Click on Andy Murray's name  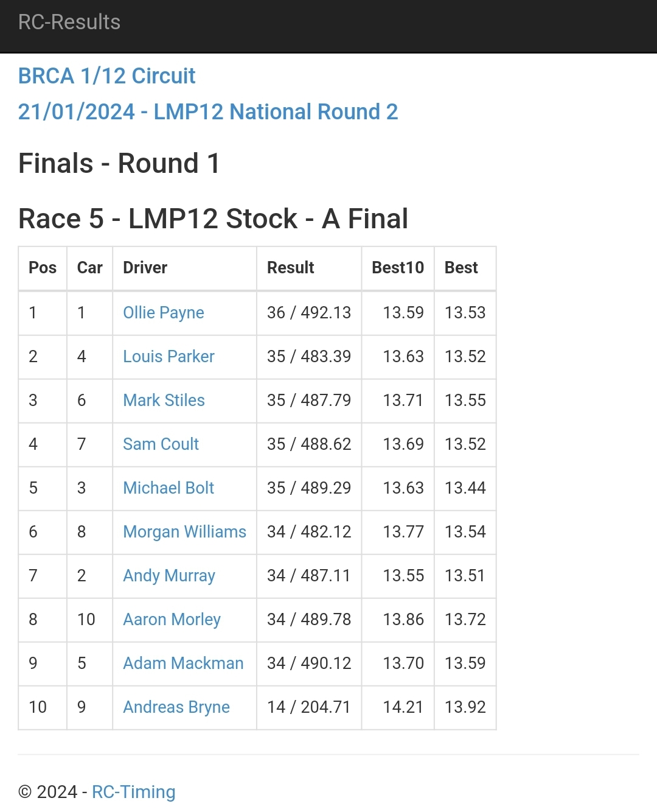[169, 576]
